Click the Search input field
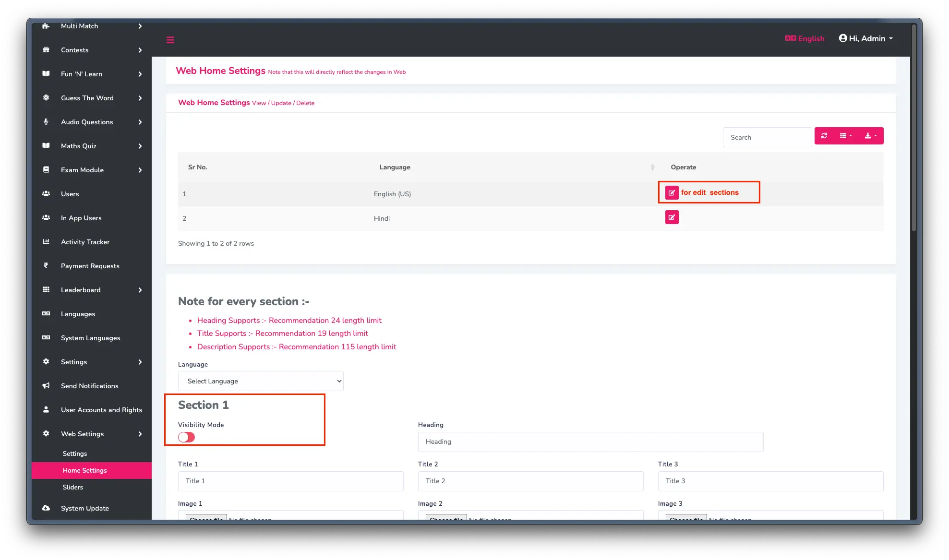This screenshot has width=949, height=560. [x=767, y=137]
